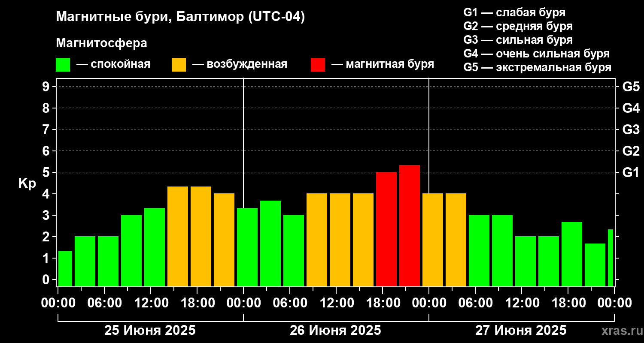Click the 25 Июня green bar for 12:00–15:00
The height and width of the screenshot is (343, 644).
click(155, 247)
